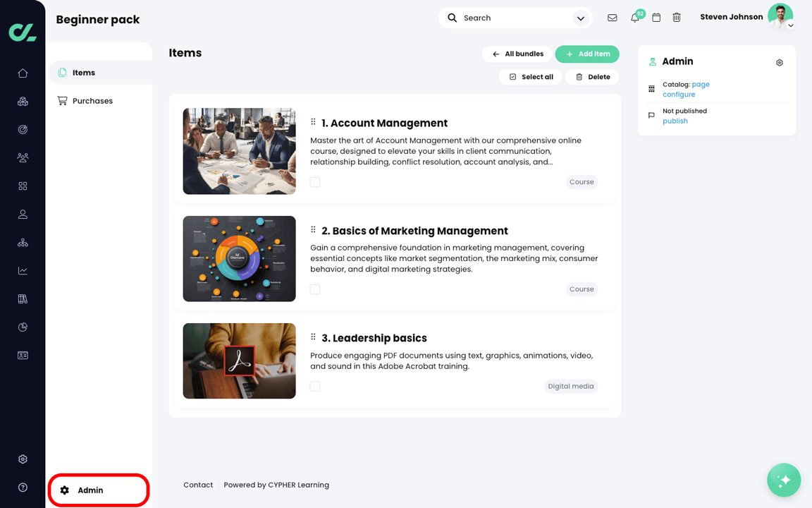The image size is (812, 508).
Task: Open the Groups cubes icon in sidebar
Action: (23, 102)
